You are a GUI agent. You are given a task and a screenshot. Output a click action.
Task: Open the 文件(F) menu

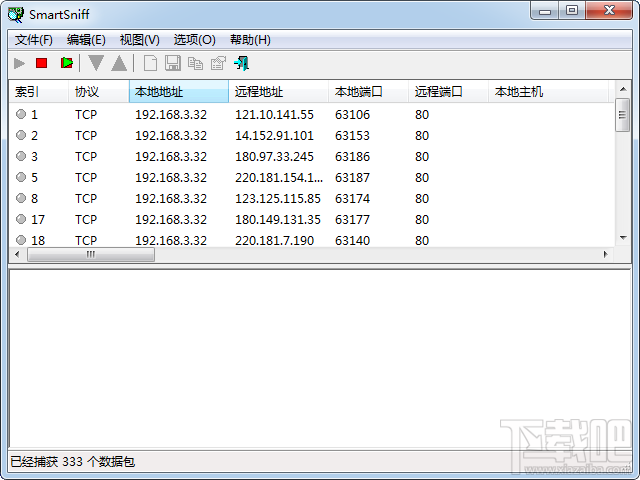34,40
